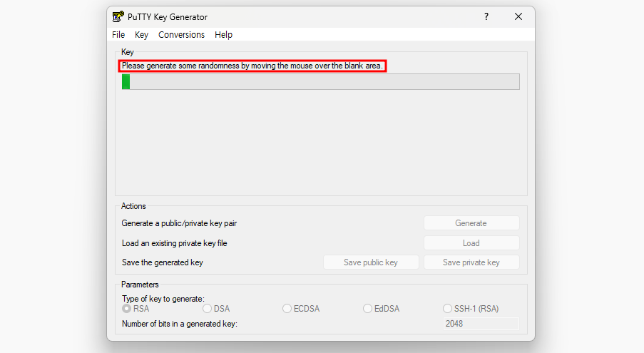Select the SSH-1 (RSA) key type
This screenshot has width=644, height=353.
click(x=471, y=309)
